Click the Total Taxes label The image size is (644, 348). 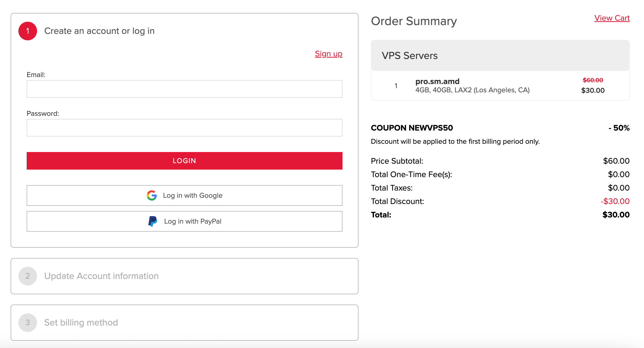pos(392,188)
